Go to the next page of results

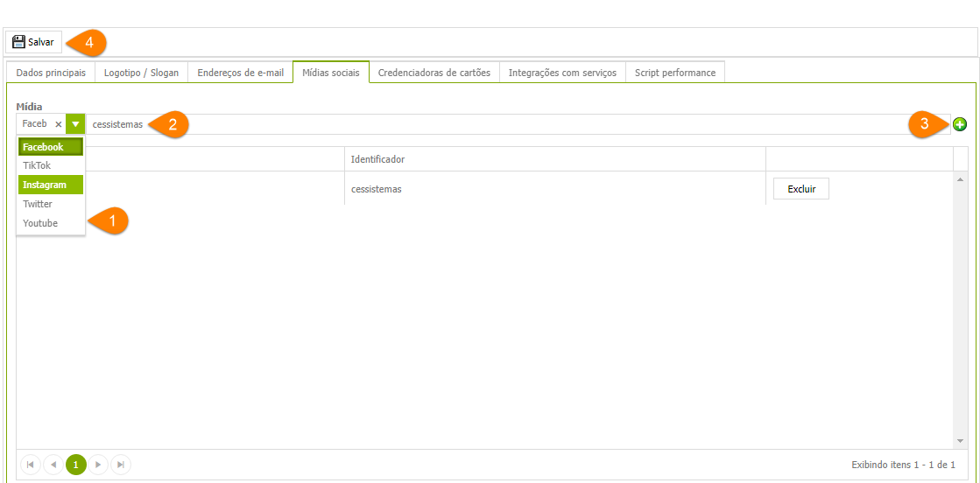98,465
